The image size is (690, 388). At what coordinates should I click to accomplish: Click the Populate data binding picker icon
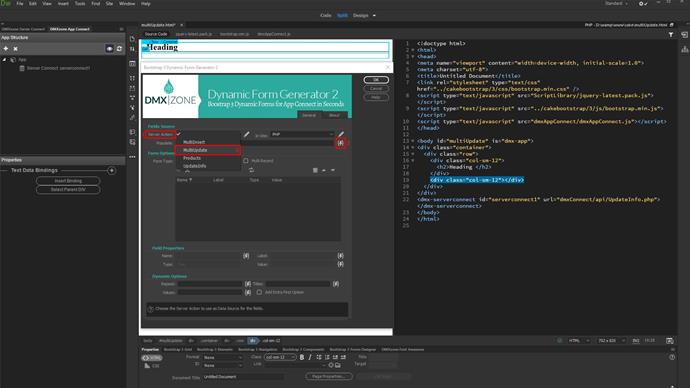pyautogui.click(x=341, y=143)
